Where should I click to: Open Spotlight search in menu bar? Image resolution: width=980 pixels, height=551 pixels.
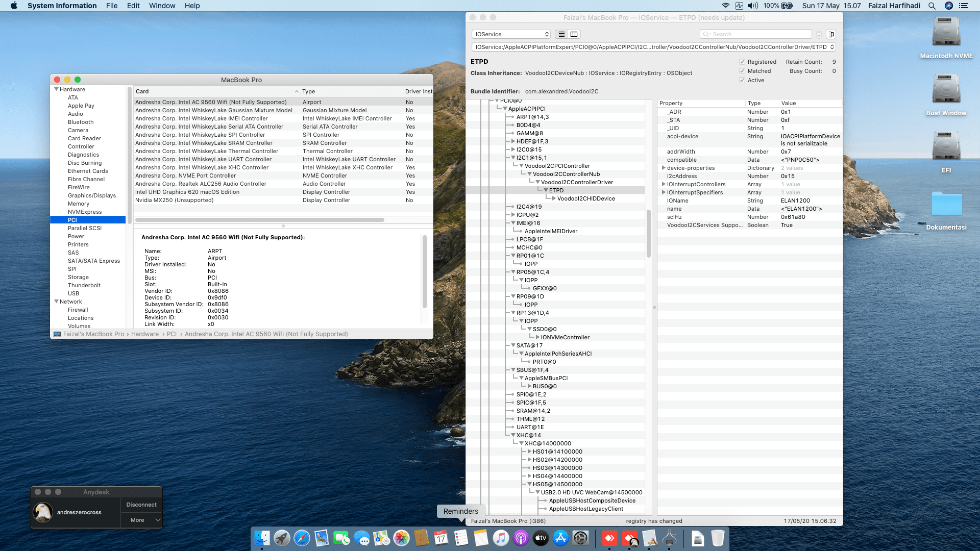point(932,6)
